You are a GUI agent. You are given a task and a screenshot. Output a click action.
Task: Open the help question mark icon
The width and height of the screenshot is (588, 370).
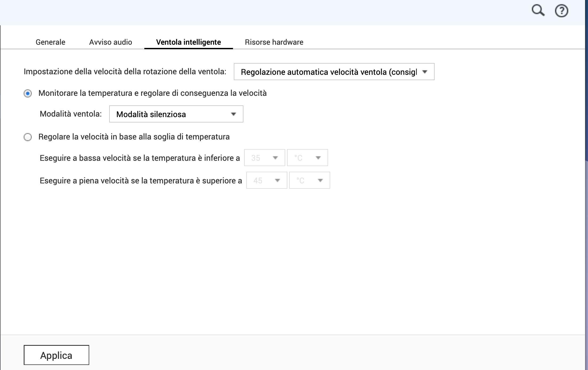point(561,11)
